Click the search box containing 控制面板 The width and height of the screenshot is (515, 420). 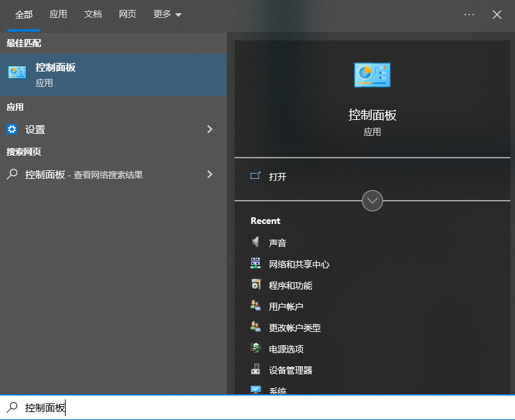click(257, 407)
